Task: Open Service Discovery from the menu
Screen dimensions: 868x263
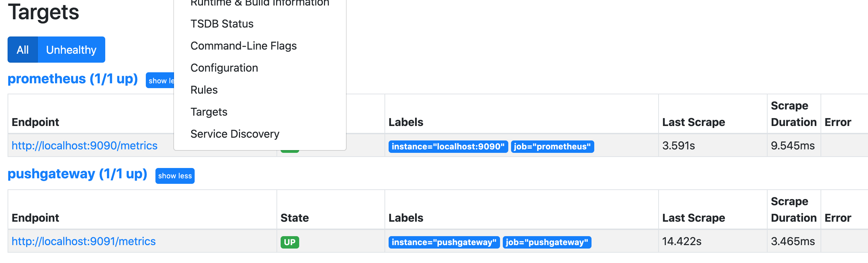Action: (x=235, y=134)
